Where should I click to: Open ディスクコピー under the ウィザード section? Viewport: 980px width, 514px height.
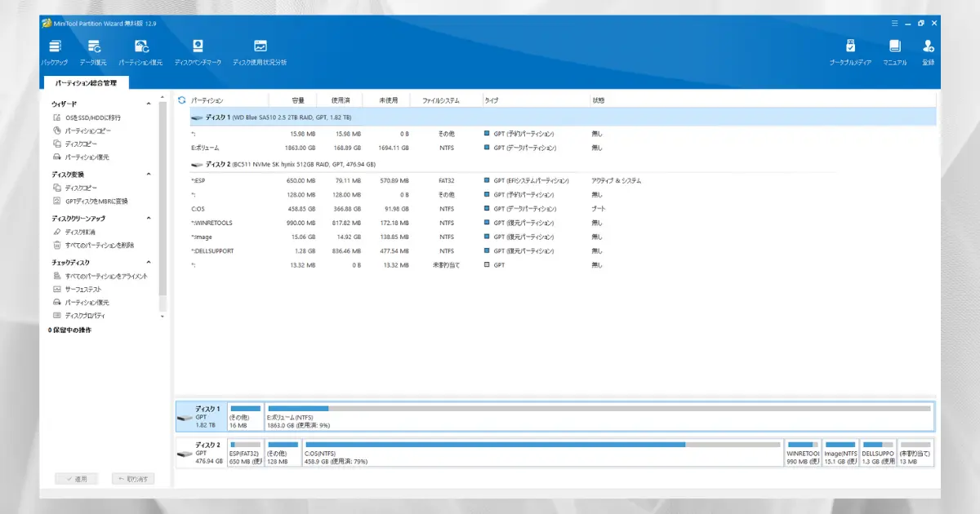[x=75, y=144]
